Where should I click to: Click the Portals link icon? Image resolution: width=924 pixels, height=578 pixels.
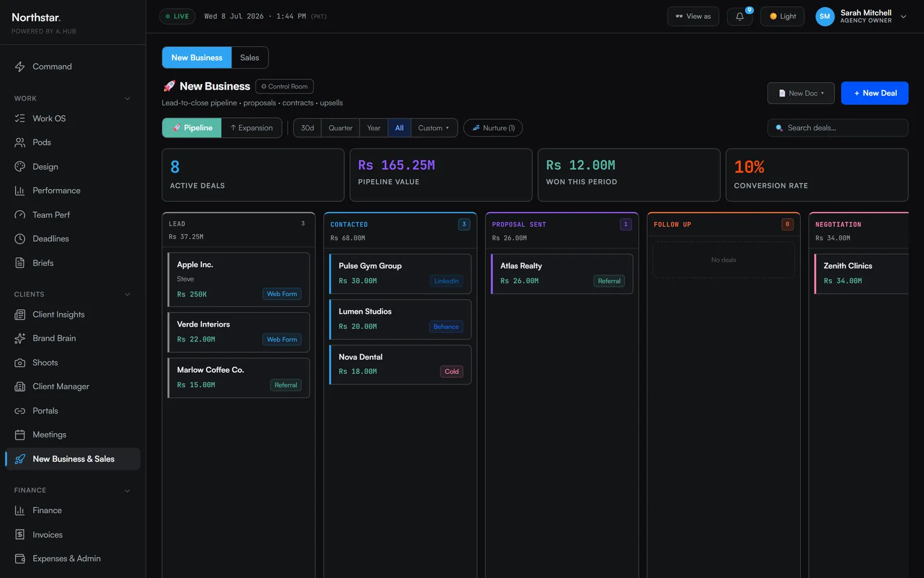(20, 411)
